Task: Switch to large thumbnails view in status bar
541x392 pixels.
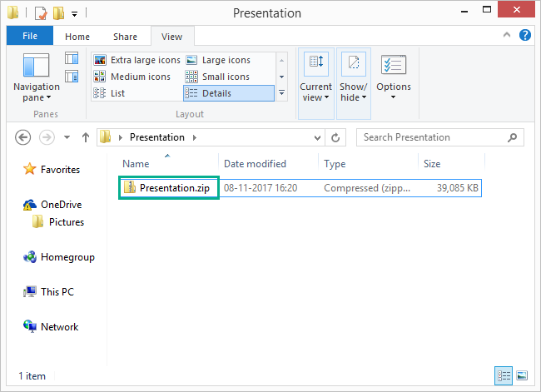Action: tap(522, 375)
